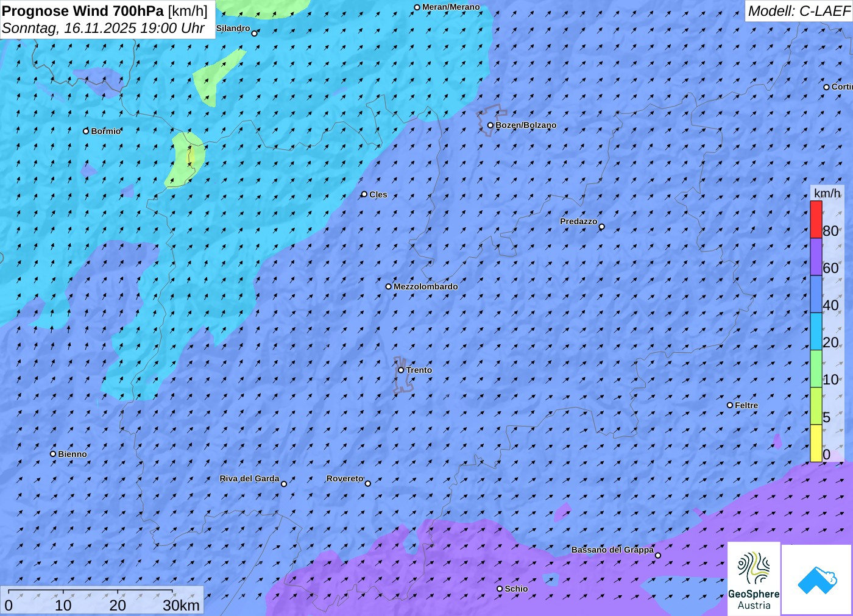
Task: Pick the cyan 20–40 legend swatch
Action: click(x=816, y=331)
